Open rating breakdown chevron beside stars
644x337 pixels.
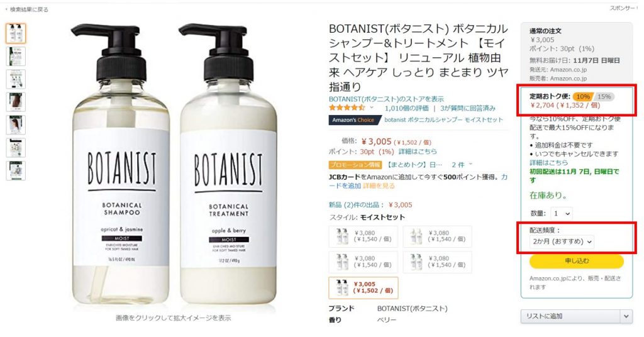coord(372,108)
